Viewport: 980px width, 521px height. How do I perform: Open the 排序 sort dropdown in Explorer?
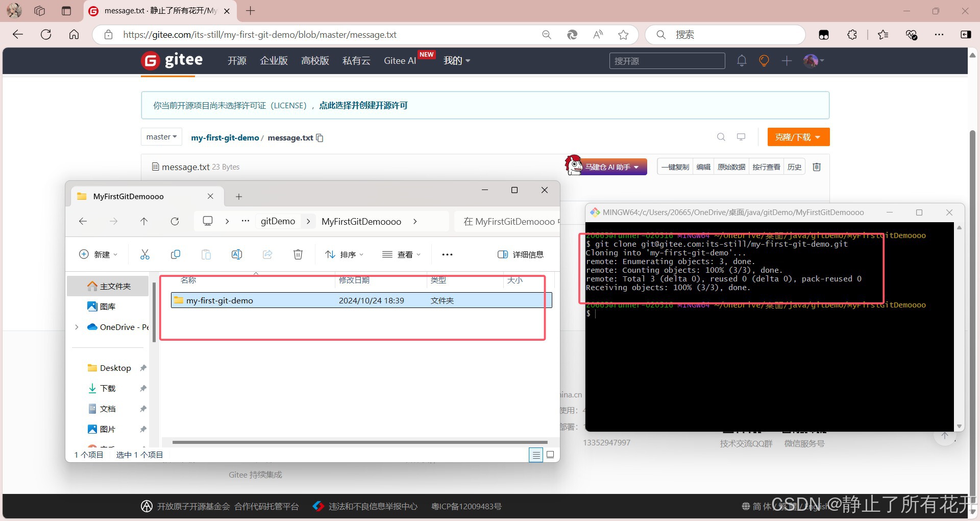pyautogui.click(x=345, y=254)
